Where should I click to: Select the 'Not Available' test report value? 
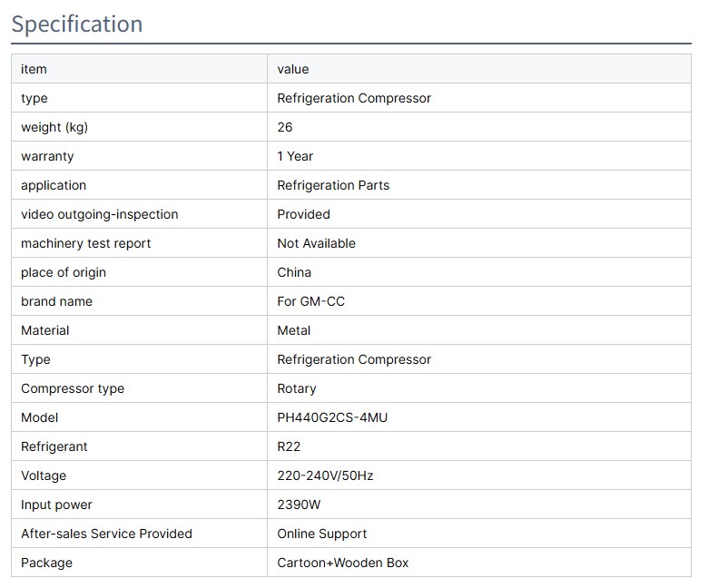316,243
